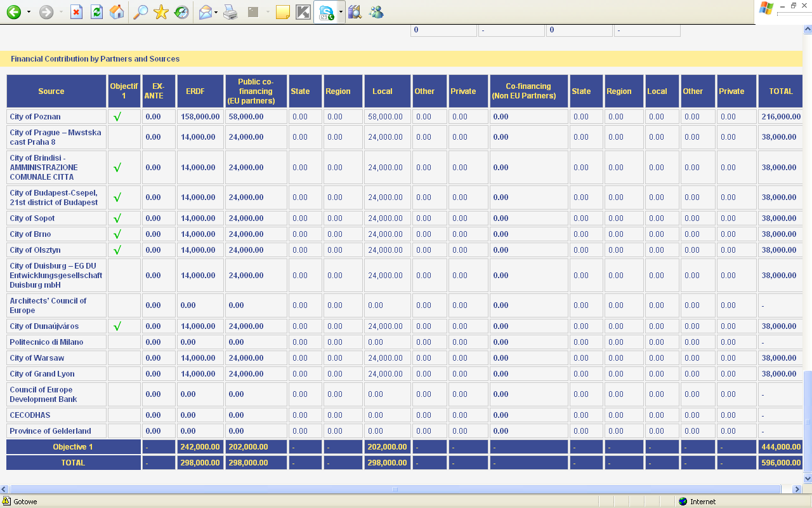Click Objectif 1 checkmark for City of Dunaújváros
The image size is (812, 508).
[x=117, y=326]
